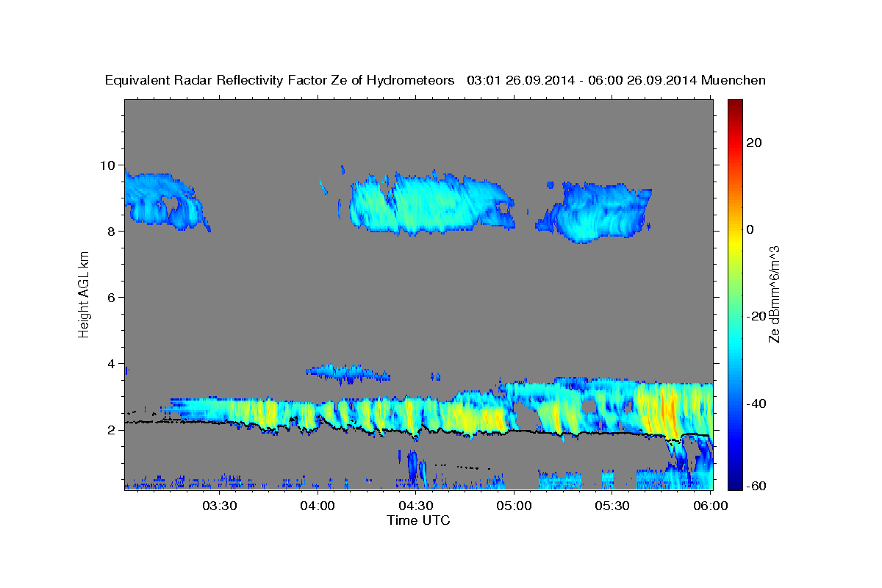Click the height tick label '6'

click(112, 297)
